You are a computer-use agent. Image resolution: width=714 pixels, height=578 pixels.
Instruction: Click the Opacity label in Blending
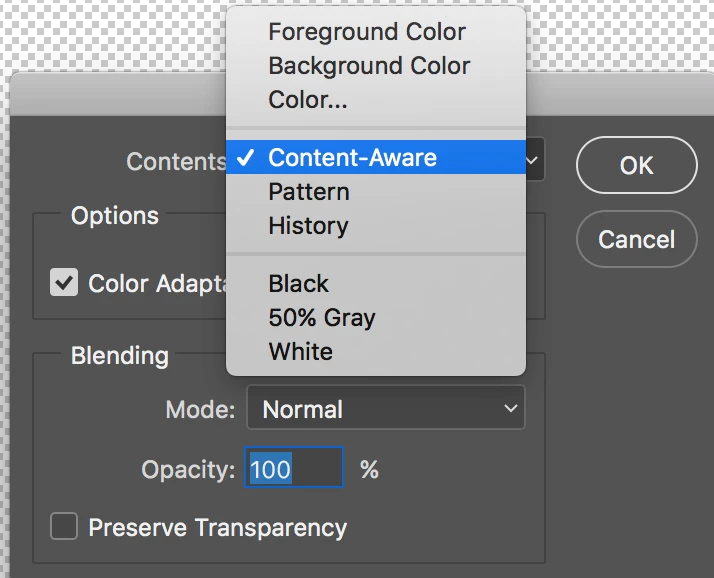[188, 469]
